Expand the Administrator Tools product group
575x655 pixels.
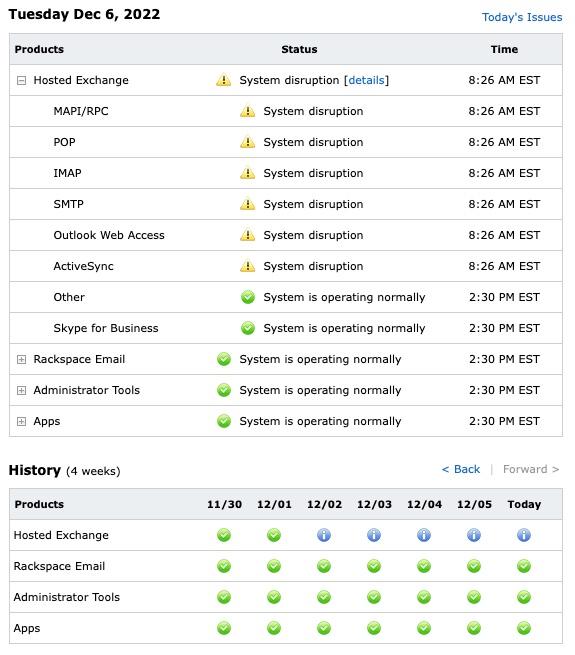pos(21,390)
